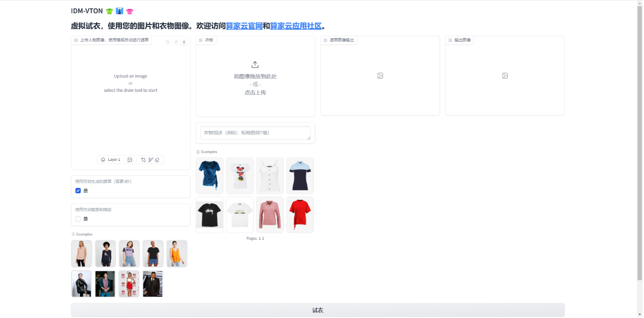Select the eraser tool
Image resolution: width=644 pixels, height=318 pixels.
(157, 159)
